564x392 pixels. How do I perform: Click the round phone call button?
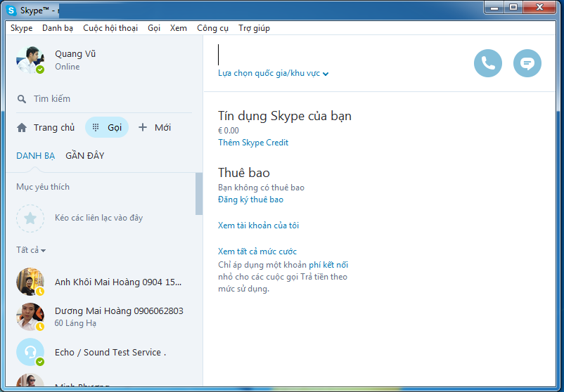[x=487, y=63]
